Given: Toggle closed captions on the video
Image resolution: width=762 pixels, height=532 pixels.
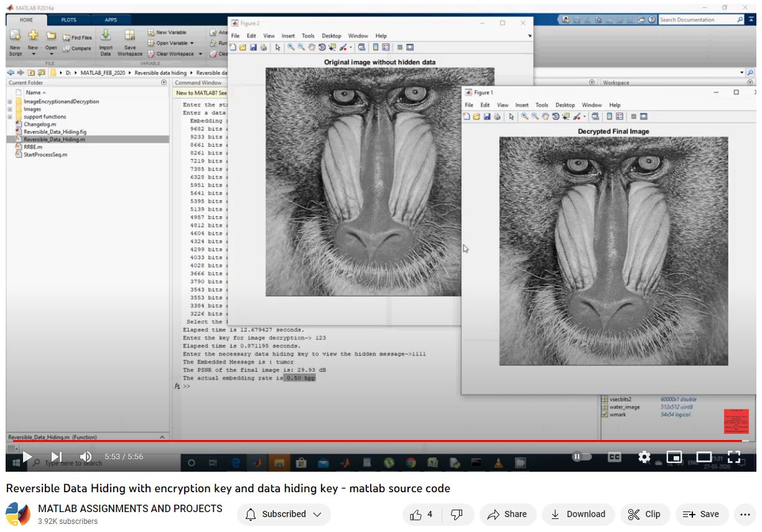Looking at the screenshot, I should coord(614,457).
